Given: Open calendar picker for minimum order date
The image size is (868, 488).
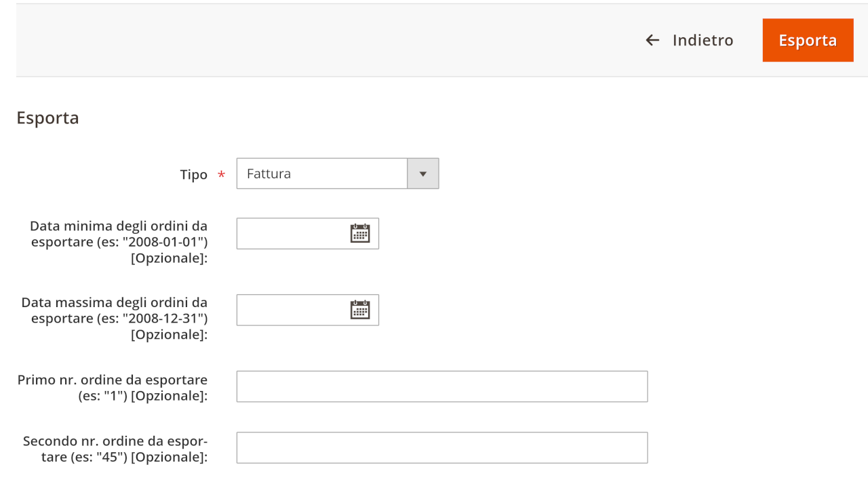Looking at the screenshot, I should pos(360,233).
